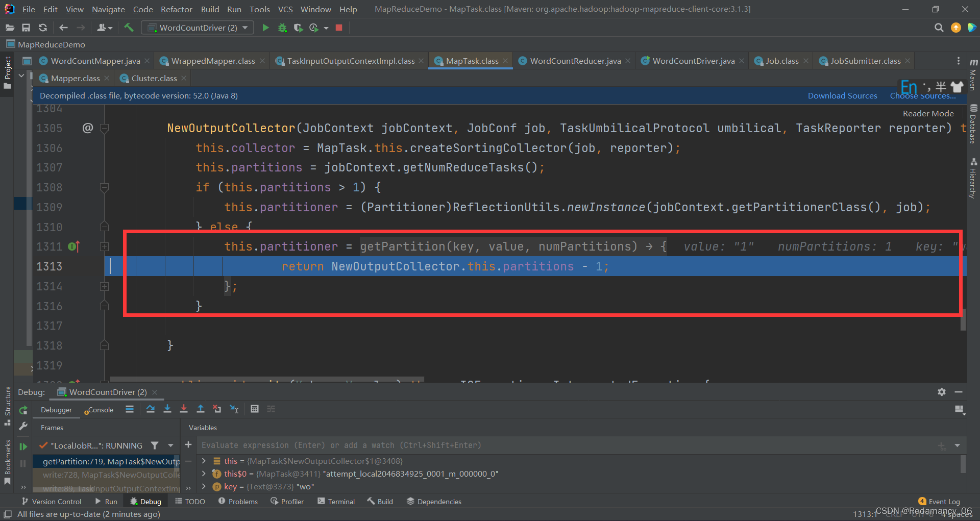This screenshot has width=980, height=521.
Task: Toggle the Project tool window
Action: pos(7,74)
